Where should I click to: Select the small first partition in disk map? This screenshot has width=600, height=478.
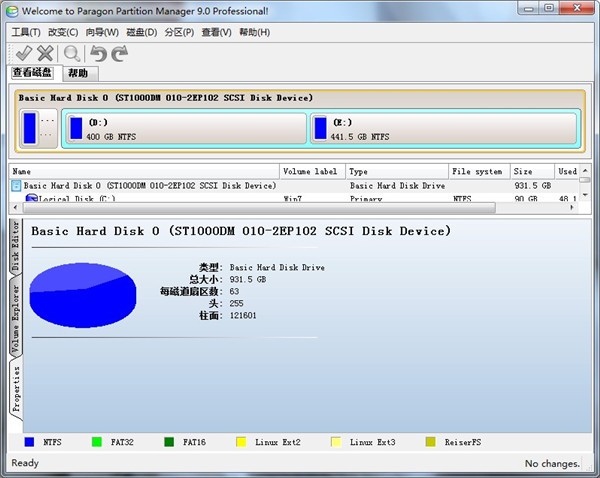tap(30, 128)
